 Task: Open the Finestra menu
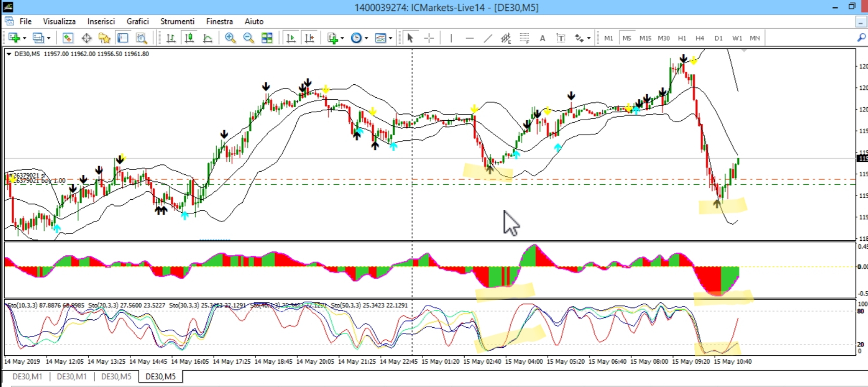coord(219,21)
